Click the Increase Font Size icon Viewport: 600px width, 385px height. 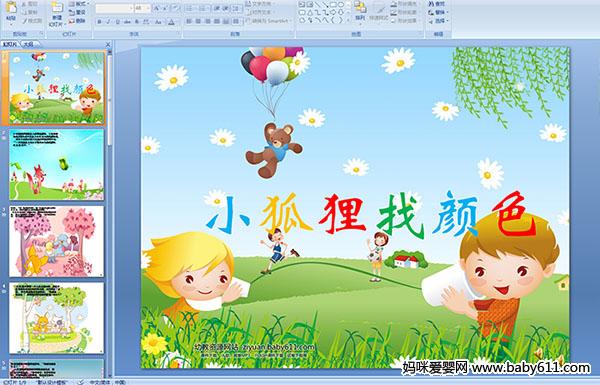(x=157, y=8)
